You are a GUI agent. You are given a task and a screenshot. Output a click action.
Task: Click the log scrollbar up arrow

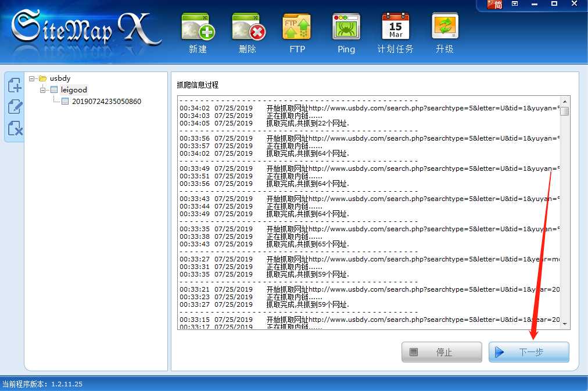[565, 101]
